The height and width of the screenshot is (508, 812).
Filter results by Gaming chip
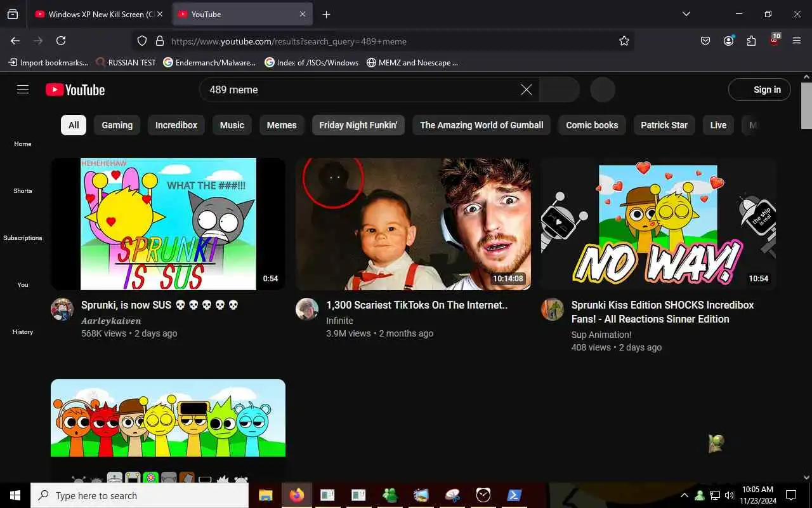(117, 125)
